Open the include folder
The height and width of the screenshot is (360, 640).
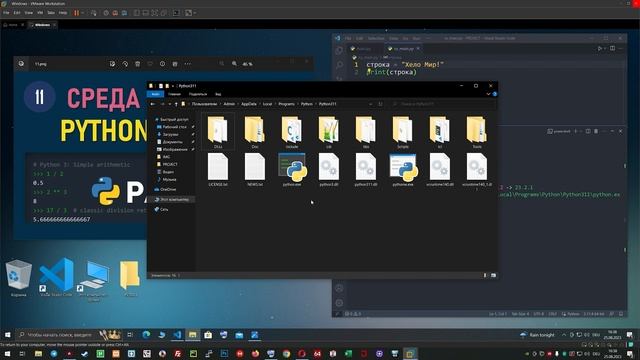292,132
